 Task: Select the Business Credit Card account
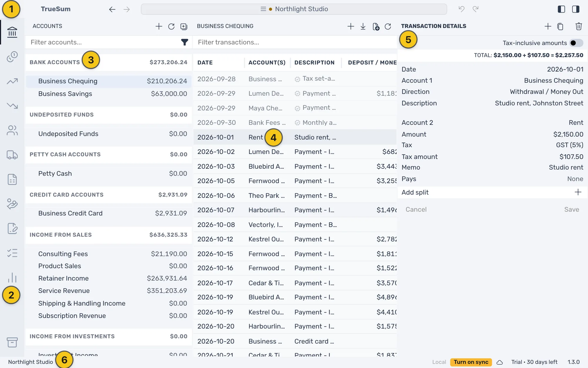coord(108,213)
